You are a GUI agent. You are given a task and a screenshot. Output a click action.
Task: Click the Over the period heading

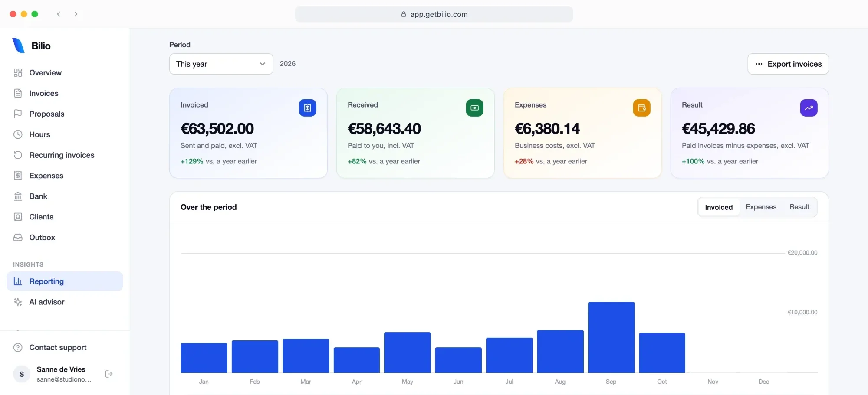click(209, 207)
